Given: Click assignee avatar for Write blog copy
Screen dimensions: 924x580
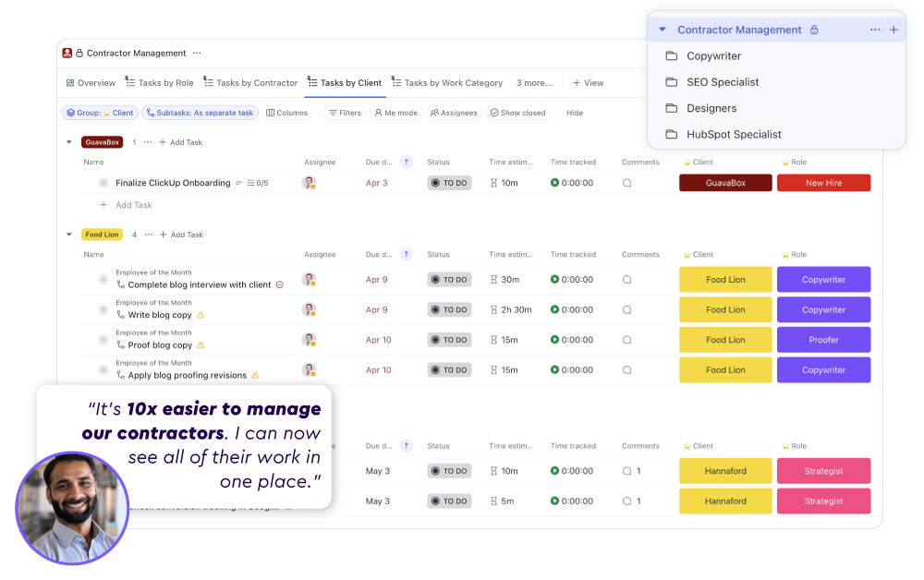Looking at the screenshot, I should (310, 309).
